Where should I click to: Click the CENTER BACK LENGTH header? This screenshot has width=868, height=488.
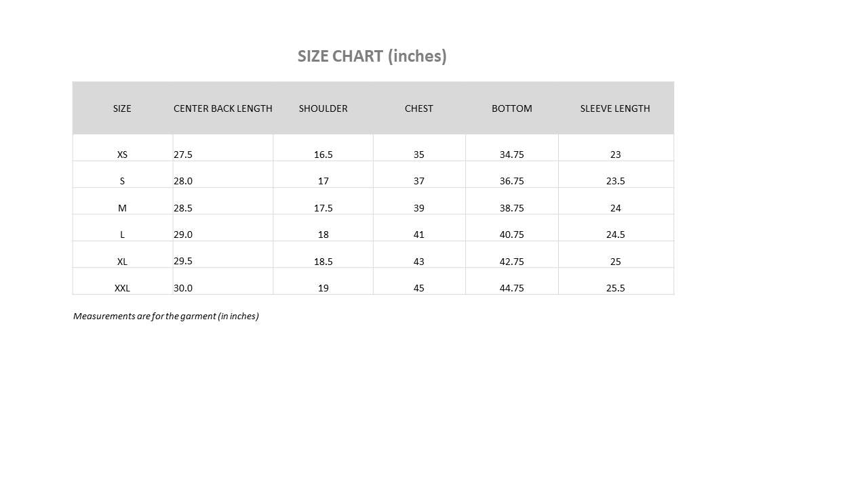click(x=222, y=108)
